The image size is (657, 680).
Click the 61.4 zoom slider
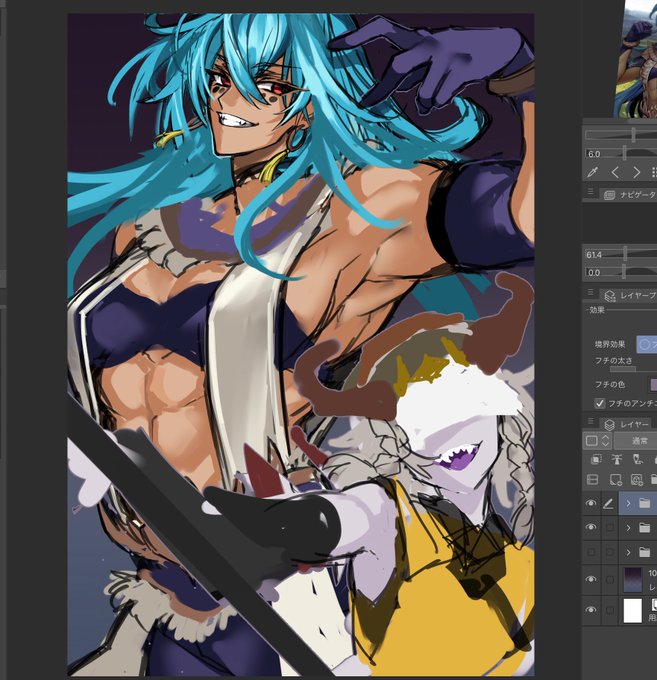tap(621, 254)
